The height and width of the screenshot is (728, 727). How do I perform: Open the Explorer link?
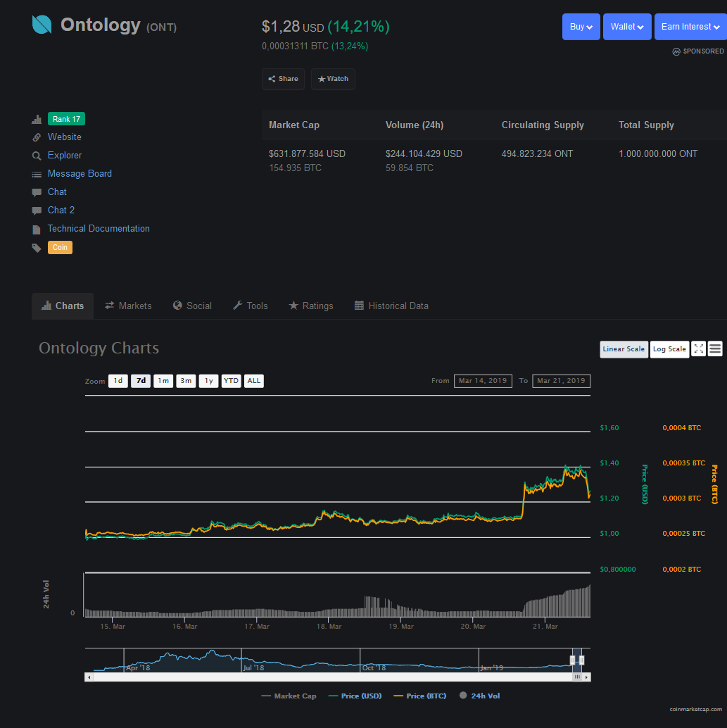point(65,155)
